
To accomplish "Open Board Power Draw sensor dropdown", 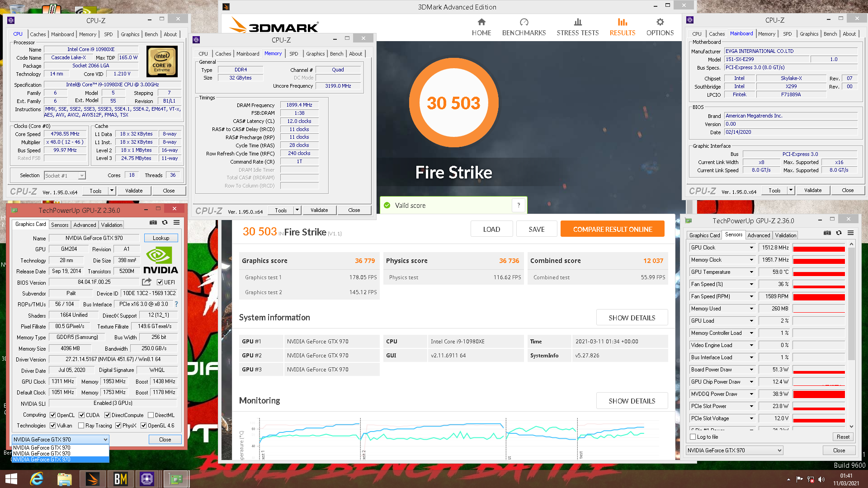I will (x=751, y=370).
